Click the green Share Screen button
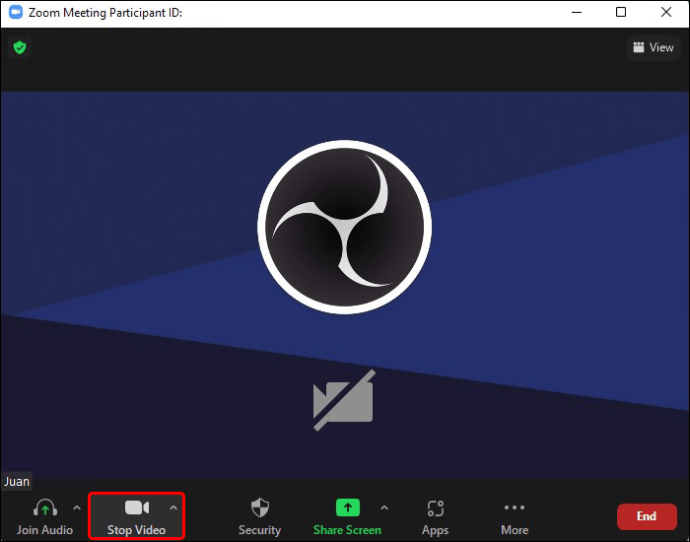Viewport: 690px width, 542px height. (347, 516)
